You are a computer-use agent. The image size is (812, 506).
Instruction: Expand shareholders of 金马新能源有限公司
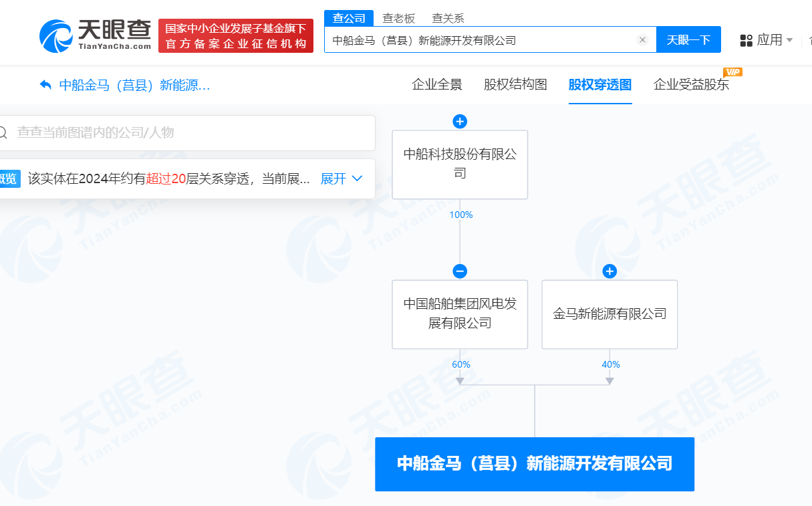tap(610, 271)
